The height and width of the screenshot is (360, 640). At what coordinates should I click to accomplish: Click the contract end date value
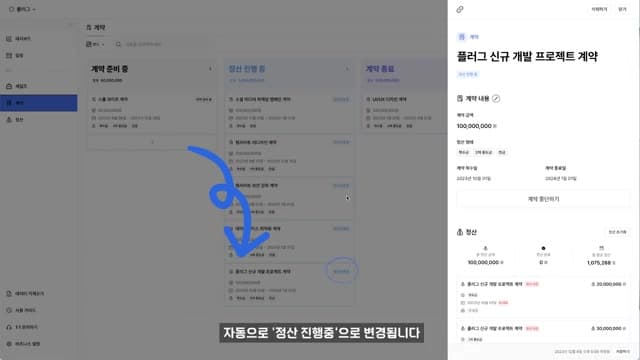560,178
